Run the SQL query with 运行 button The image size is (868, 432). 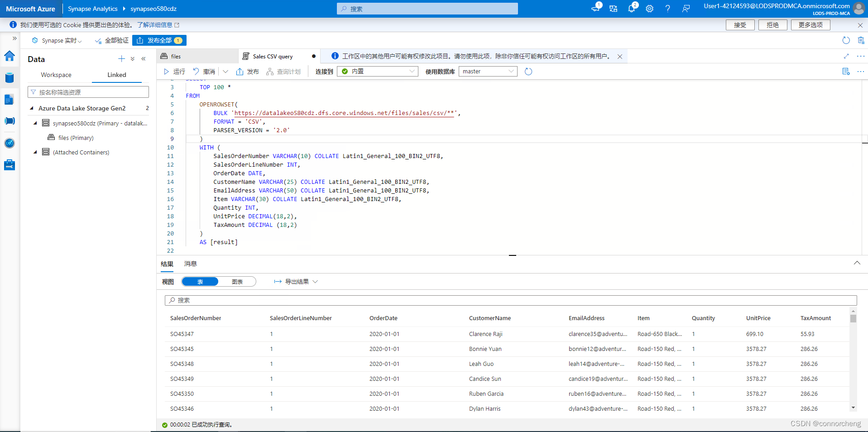click(174, 72)
